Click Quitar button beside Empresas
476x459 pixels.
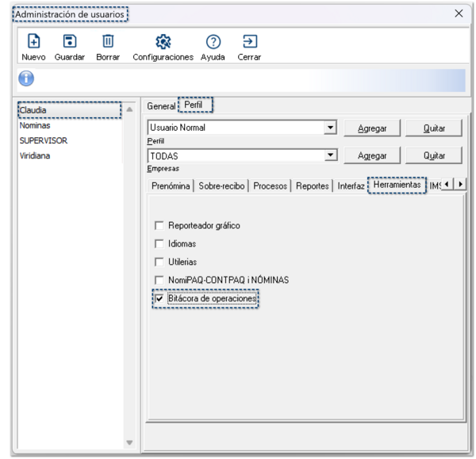point(434,156)
